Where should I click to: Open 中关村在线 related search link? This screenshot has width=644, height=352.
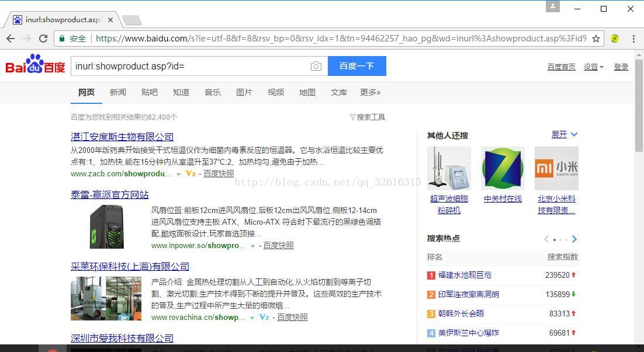pyautogui.click(x=503, y=198)
